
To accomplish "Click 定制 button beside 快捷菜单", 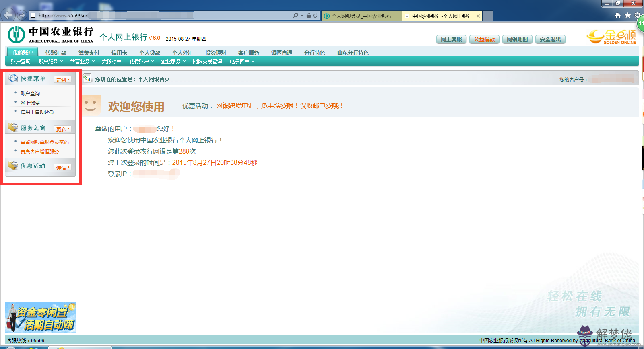I will tap(62, 80).
